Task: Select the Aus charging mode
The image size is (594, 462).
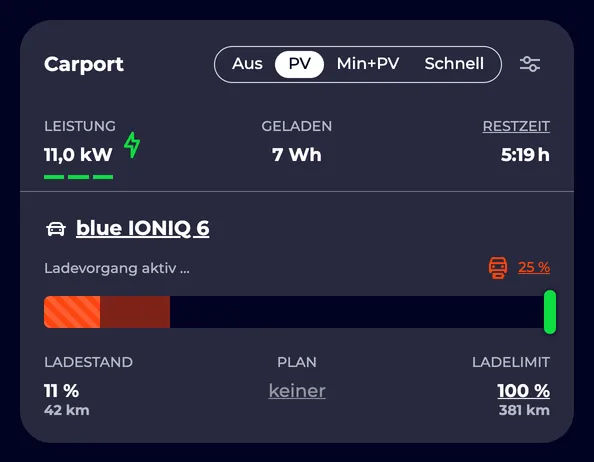Action: (x=247, y=64)
